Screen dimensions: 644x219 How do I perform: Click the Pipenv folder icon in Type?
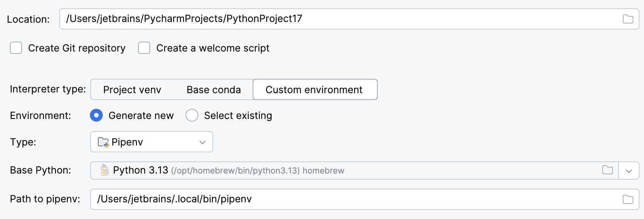click(x=103, y=142)
